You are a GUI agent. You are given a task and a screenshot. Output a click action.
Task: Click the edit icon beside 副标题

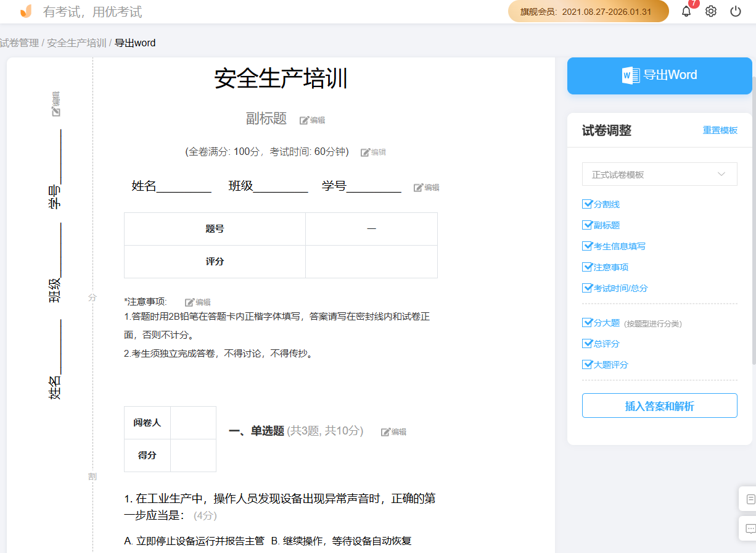(312, 120)
